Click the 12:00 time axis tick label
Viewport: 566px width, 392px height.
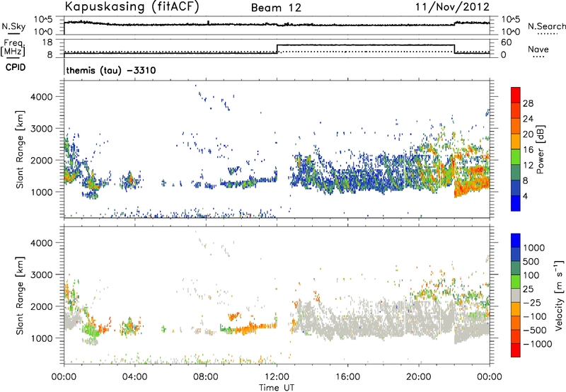tap(277, 377)
